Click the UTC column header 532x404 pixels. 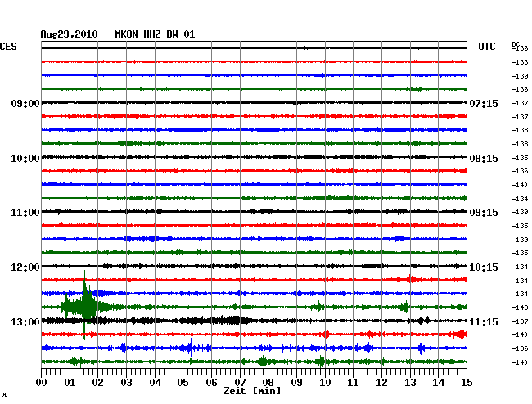[x=487, y=47]
